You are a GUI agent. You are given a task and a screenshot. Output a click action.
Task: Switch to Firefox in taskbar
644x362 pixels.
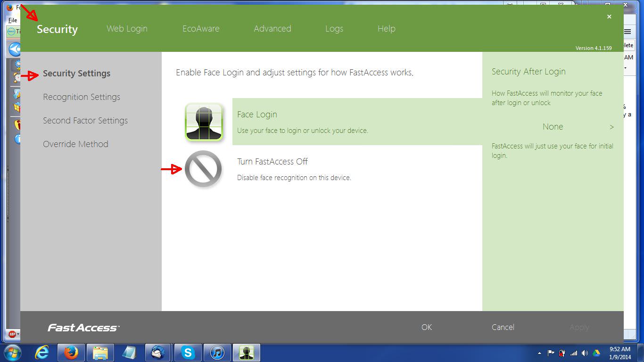tap(71, 353)
